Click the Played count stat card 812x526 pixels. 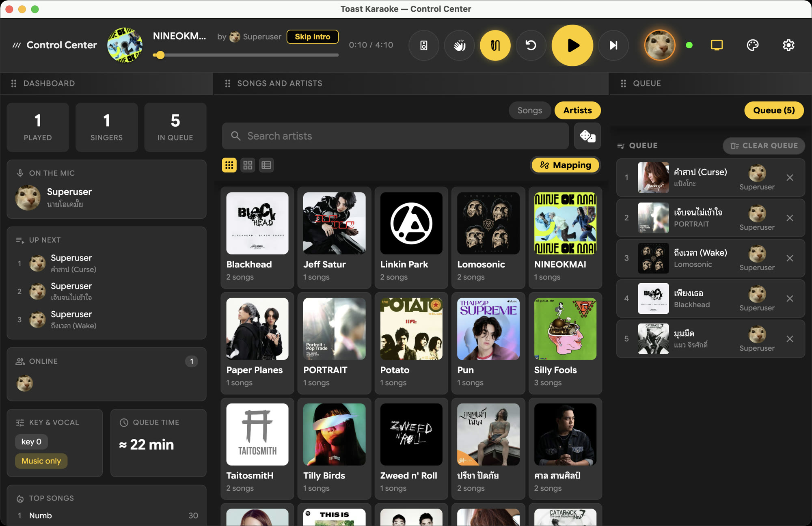coord(38,127)
